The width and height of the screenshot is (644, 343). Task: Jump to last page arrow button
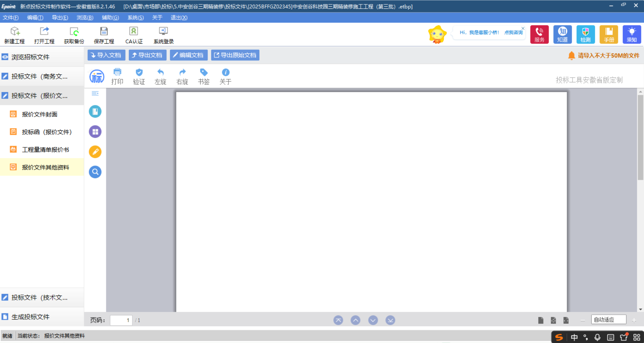[x=390, y=320]
